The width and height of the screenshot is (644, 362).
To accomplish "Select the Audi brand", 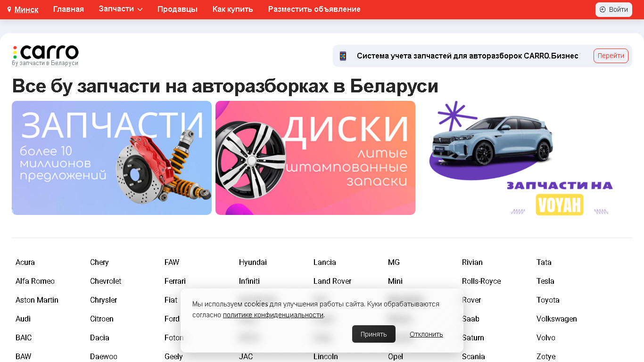I will pyautogui.click(x=23, y=319).
